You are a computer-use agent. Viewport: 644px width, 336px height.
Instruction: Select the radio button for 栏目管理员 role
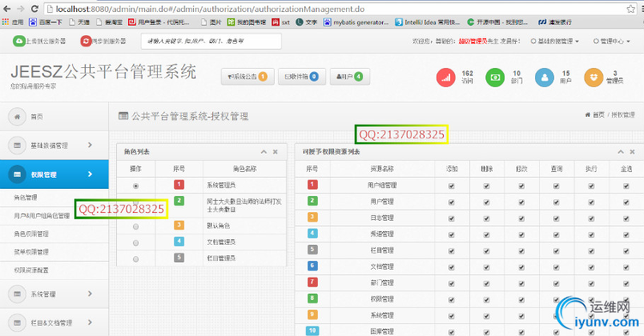click(136, 260)
